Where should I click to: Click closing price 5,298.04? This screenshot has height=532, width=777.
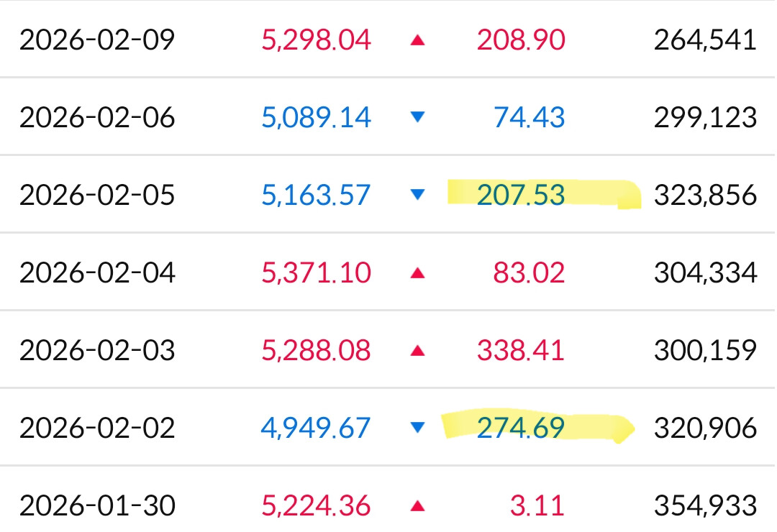(317, 40)
